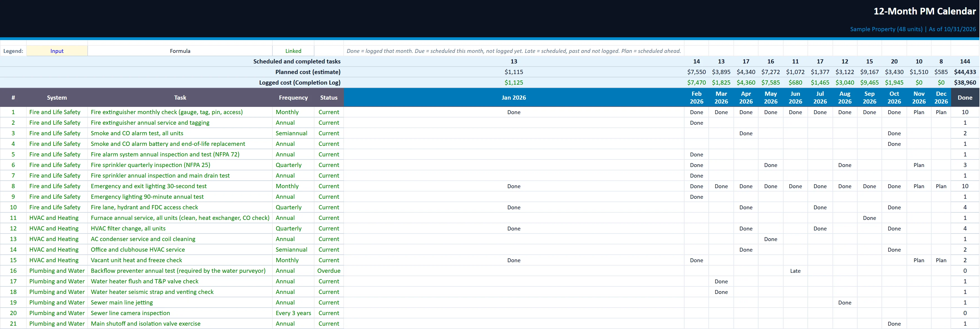Screen dimensions: 980x329
Task: Click the 'Jun 2026' column header
Action: tap(796, 98)
